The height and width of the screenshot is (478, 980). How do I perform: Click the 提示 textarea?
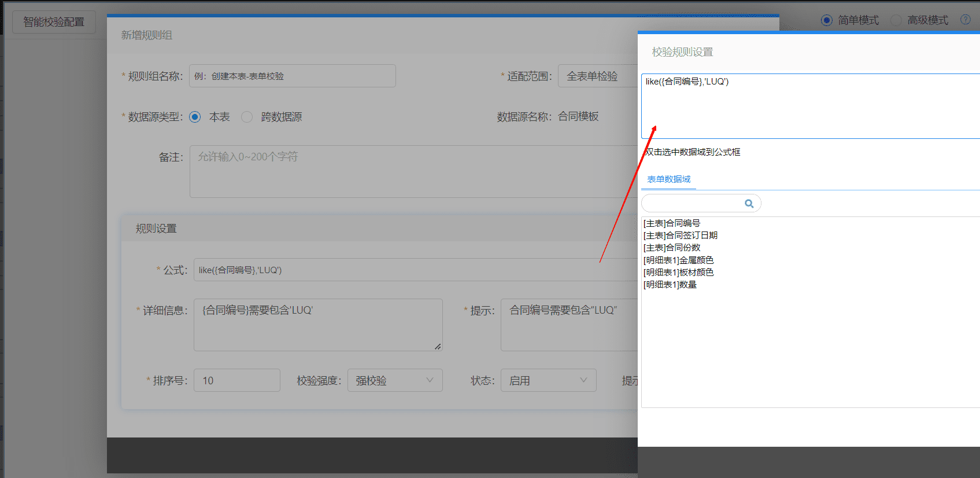(x=569, y=325)
